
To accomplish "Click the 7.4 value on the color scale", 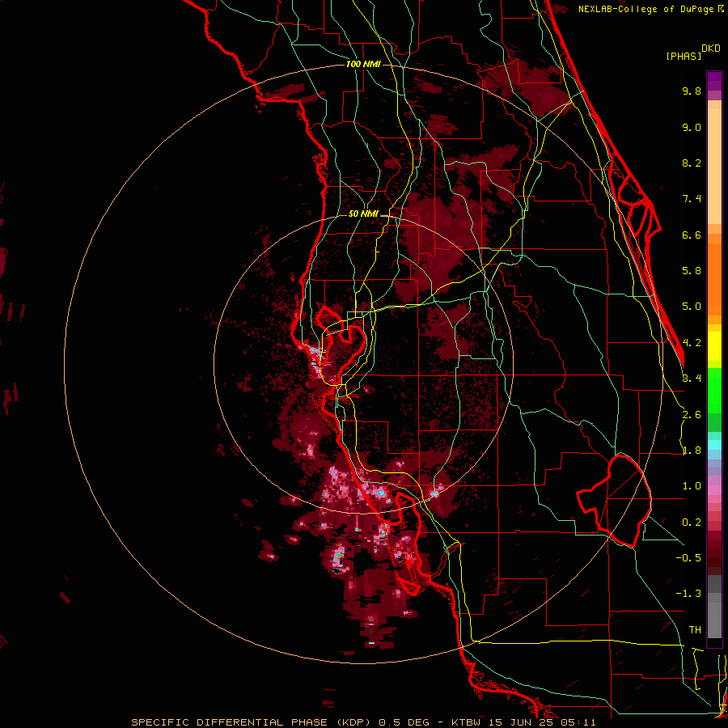I will point(692,199).
